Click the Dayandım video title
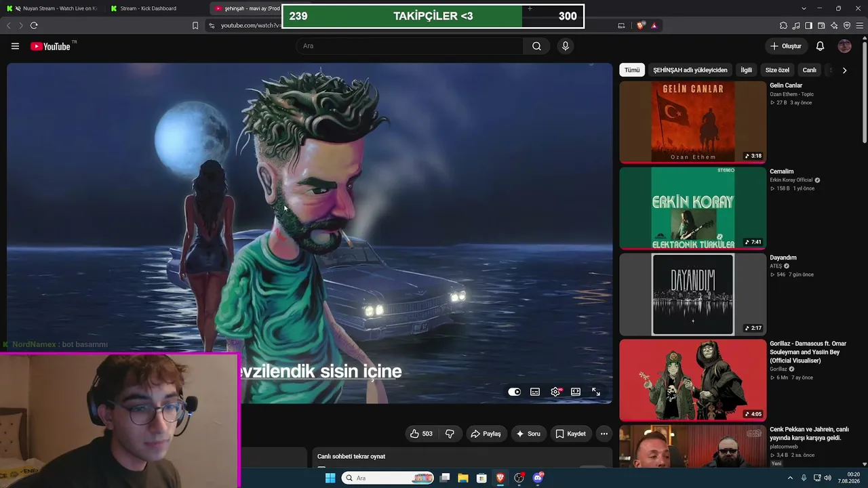The width and height of the screenshot is (868, 488). pyautogui.click(x=783, y=258)
